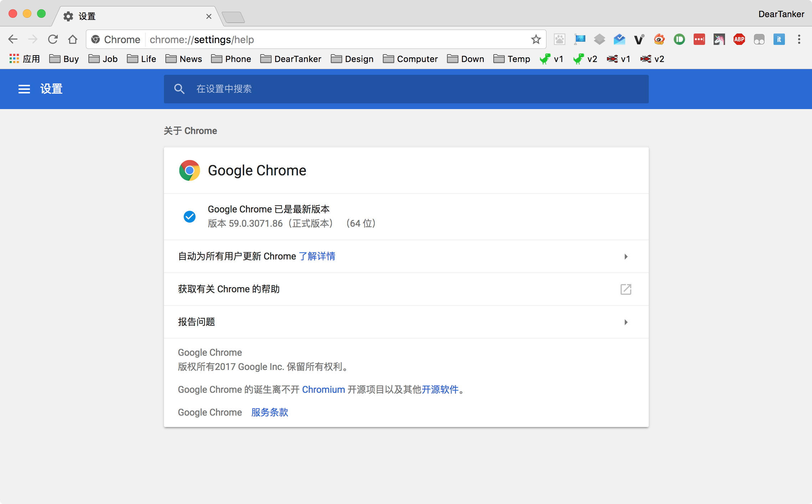Open the home page button
Image resolution: width=812 pixels, height=504 pixels.
[73, 39]
